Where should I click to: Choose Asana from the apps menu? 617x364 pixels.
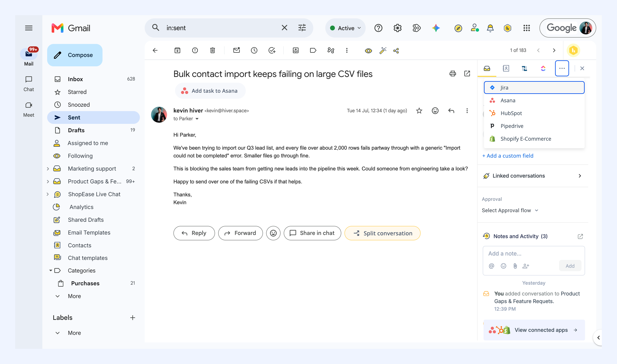pos(534,100)
